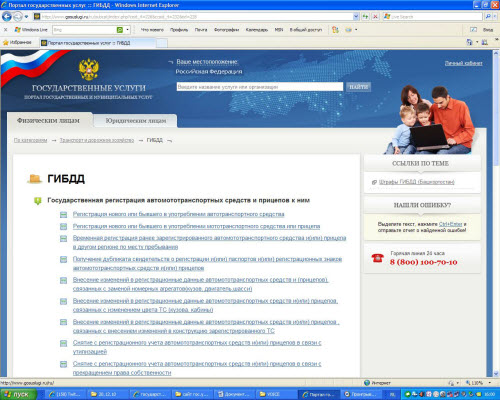This screenshot has height=400, width=500.
Task: Click the green Bing search button in toolbar
Action: click(120, 30)
